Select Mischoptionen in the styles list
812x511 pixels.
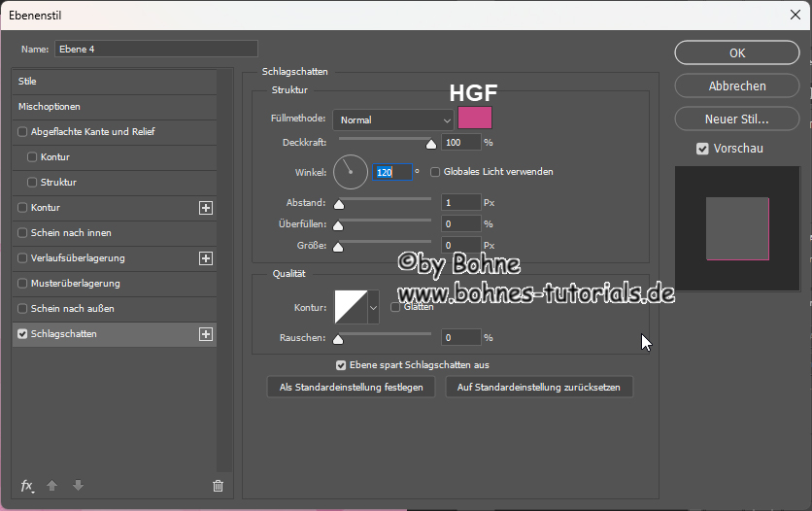50,107
